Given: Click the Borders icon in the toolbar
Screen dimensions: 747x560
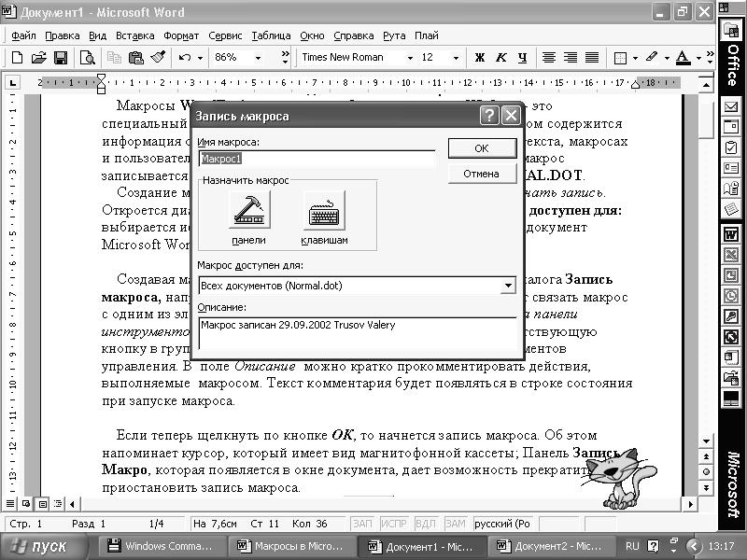Looking at the screenshot, I should [620, 58].
